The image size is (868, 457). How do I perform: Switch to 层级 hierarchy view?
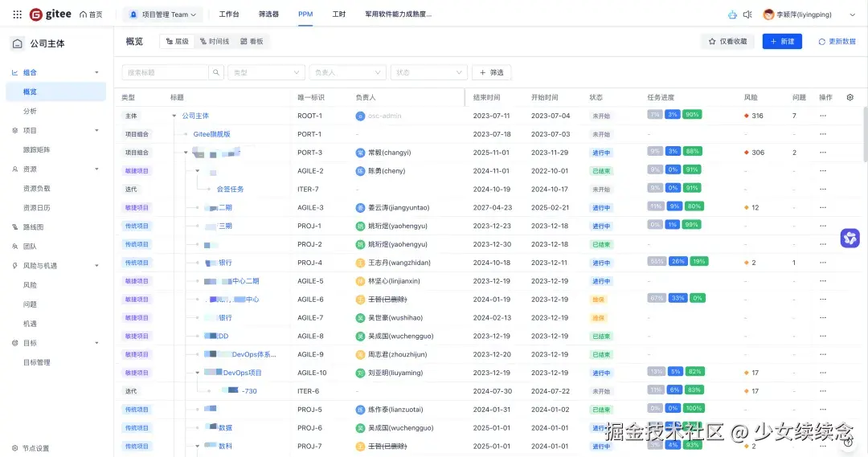click(177, 42)
